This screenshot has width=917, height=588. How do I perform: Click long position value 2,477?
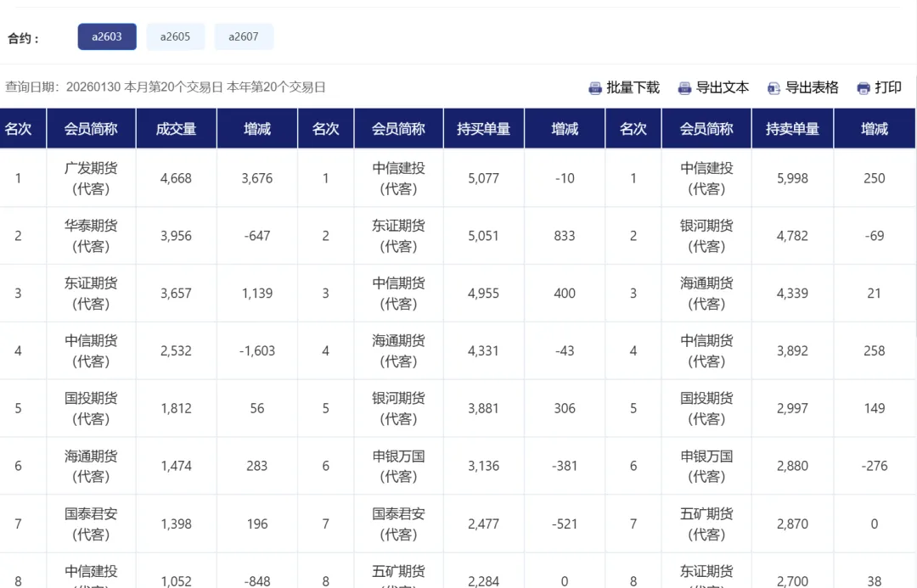pyautogui.click(x=484, y=524)
